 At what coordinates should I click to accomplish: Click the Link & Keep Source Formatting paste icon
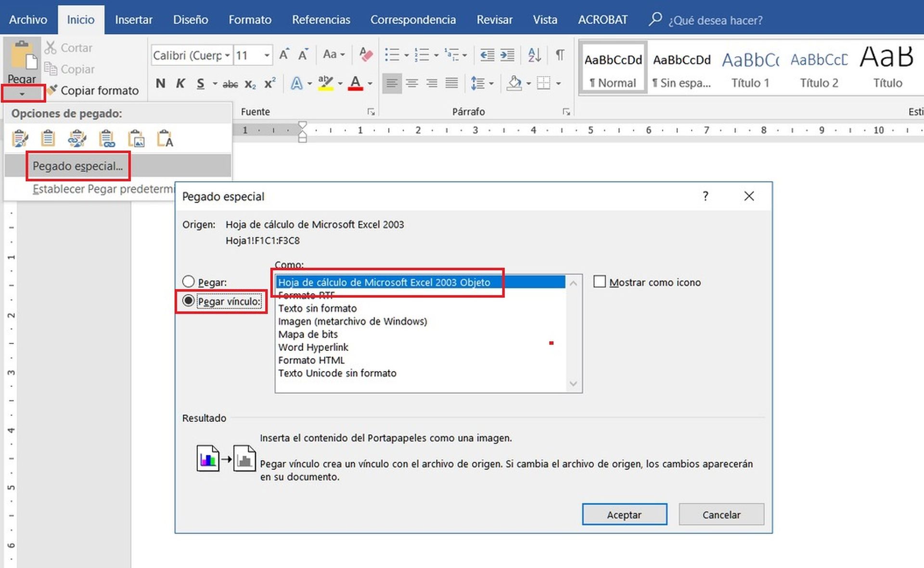(x=77, y=139)
